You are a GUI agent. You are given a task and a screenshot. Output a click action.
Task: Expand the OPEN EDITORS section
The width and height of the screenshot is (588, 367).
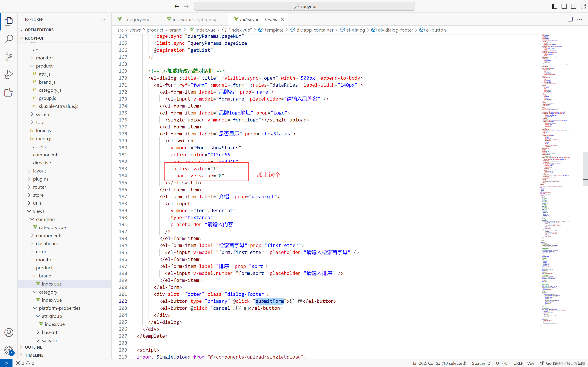point(39,30)
